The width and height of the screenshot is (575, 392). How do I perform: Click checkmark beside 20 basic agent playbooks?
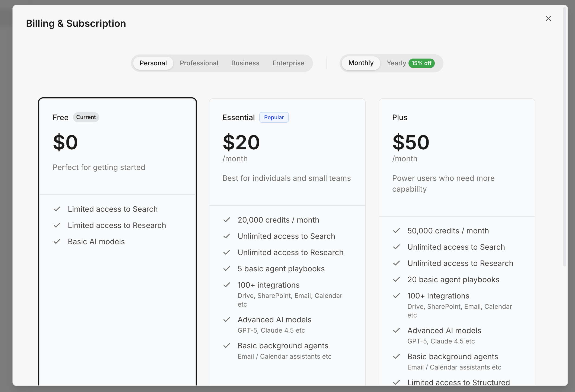tap(397, 279)
